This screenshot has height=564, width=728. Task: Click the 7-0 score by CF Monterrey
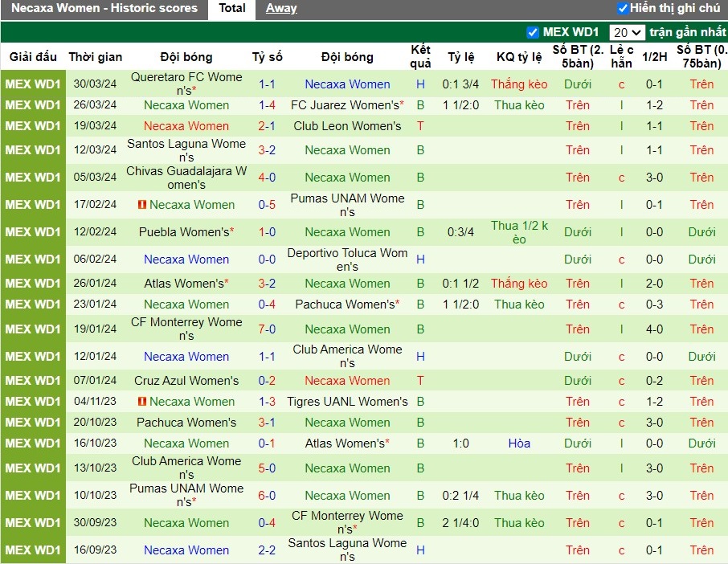(267, 329)
